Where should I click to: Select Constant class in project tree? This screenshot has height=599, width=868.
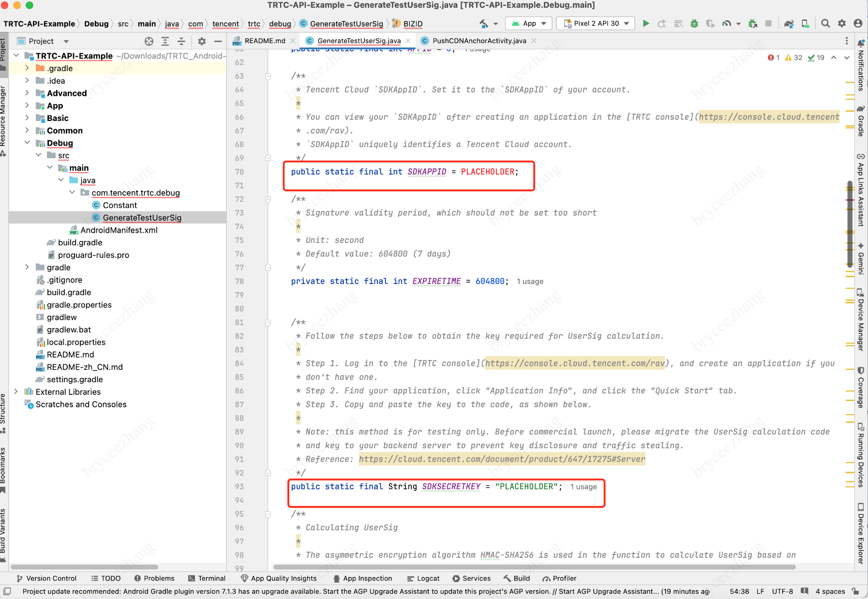[120, 205]
